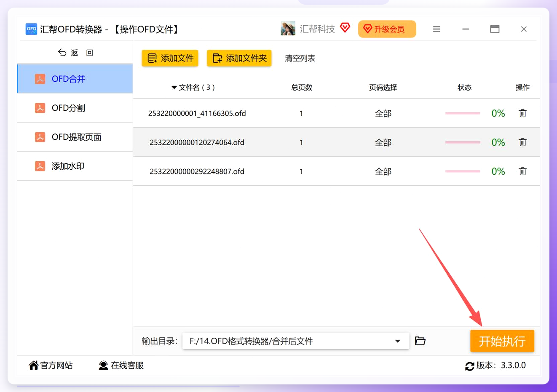The width and height of the screenshot is (557, 392).
Task: Click the OFD app logo icon
Action: click(x=31, y=29)
